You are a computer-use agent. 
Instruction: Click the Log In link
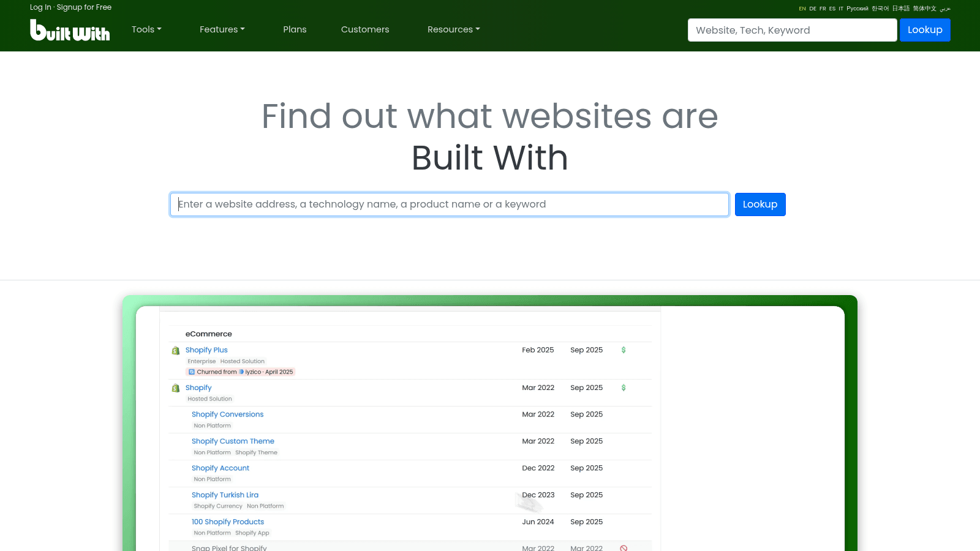(40, 7)
